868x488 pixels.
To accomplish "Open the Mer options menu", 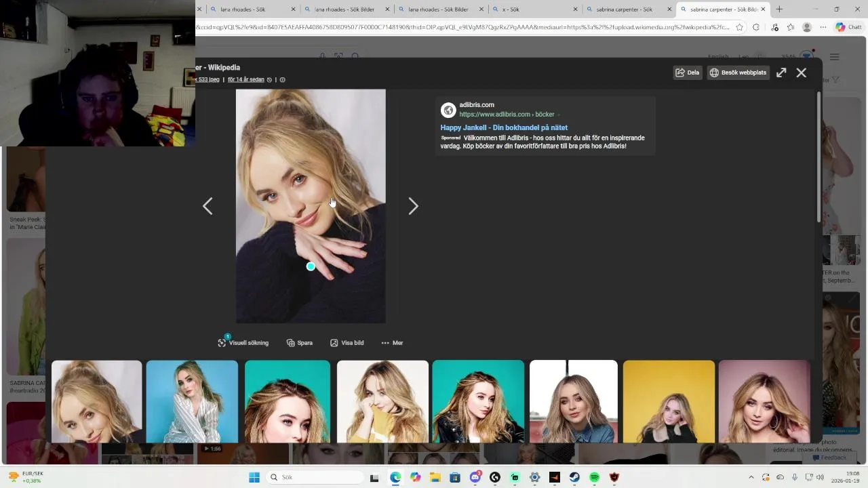I will [392, 343].
